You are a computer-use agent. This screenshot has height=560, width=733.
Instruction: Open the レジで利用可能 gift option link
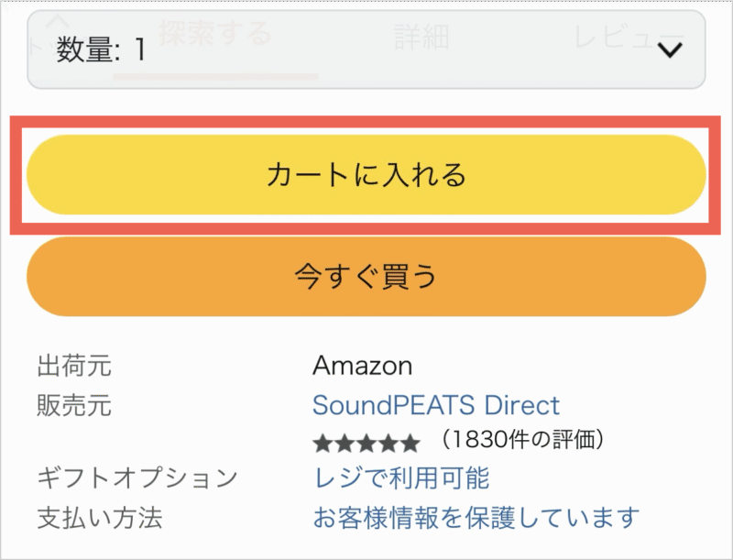click(400, 478)
